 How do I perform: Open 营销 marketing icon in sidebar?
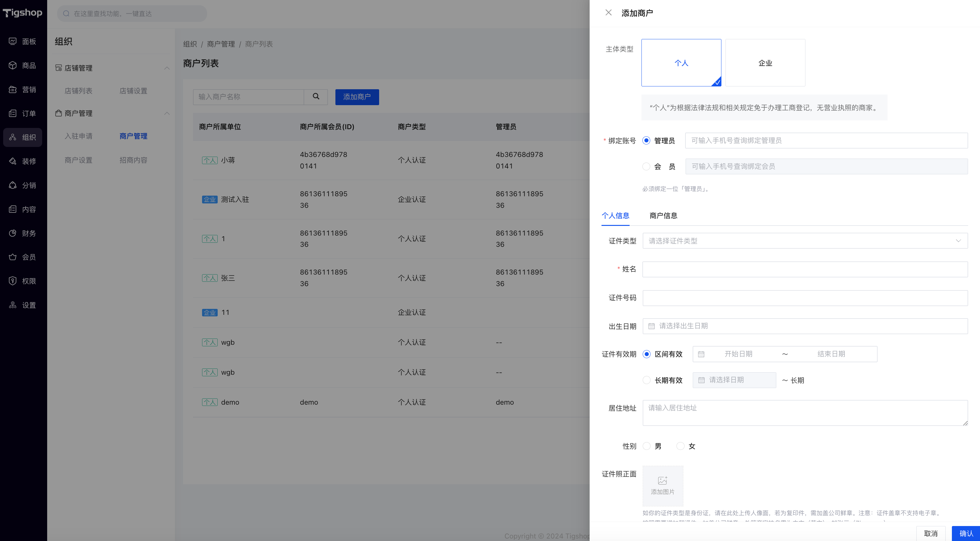point(12,89)
